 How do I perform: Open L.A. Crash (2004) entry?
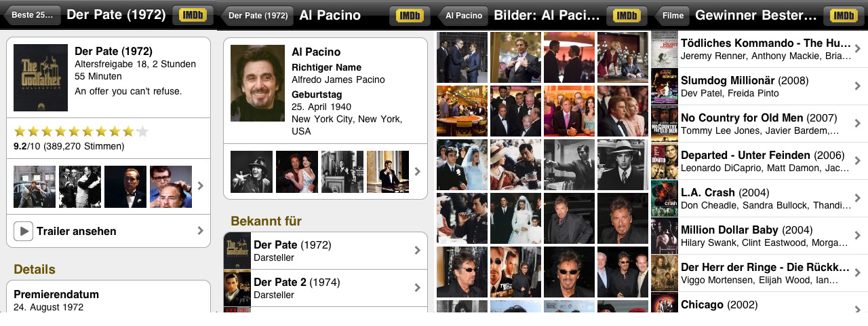(x=759, y=198)
